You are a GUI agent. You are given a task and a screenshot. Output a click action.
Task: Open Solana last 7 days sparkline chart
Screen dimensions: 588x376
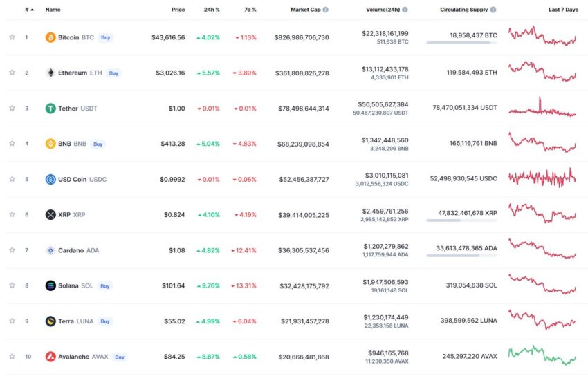pos(542,284)
